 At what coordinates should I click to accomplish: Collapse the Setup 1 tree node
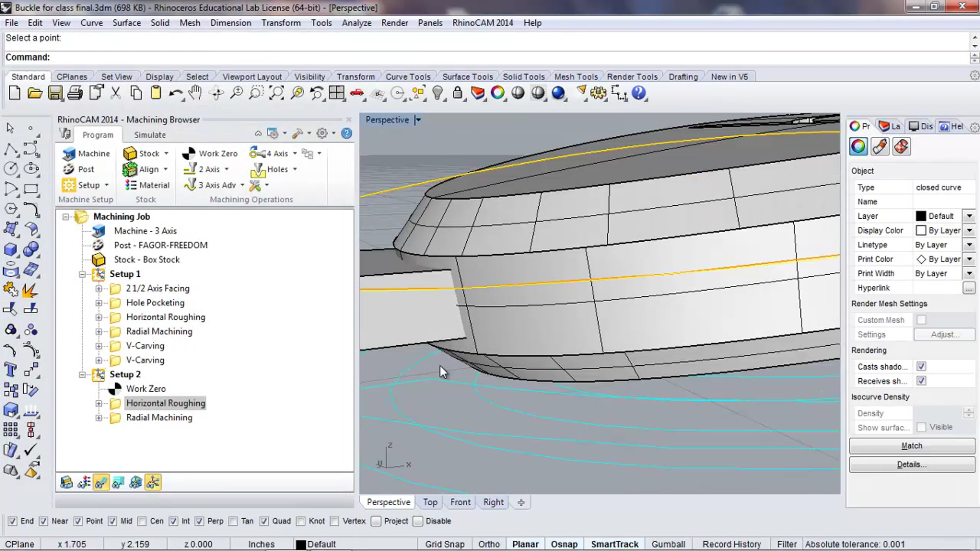coord(82,274)
